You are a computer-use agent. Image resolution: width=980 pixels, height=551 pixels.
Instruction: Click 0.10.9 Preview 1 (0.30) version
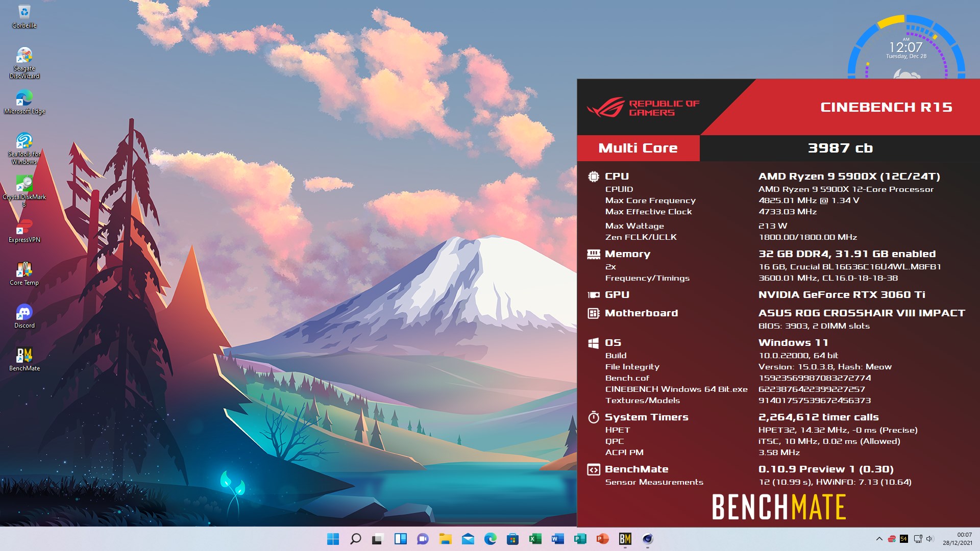pyautogui.click(x=826, y=469)
